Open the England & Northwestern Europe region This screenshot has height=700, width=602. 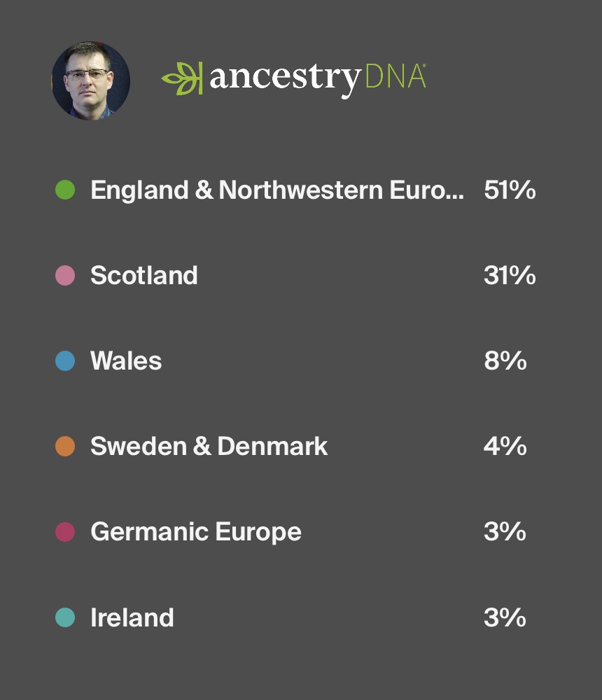[276, 190]
